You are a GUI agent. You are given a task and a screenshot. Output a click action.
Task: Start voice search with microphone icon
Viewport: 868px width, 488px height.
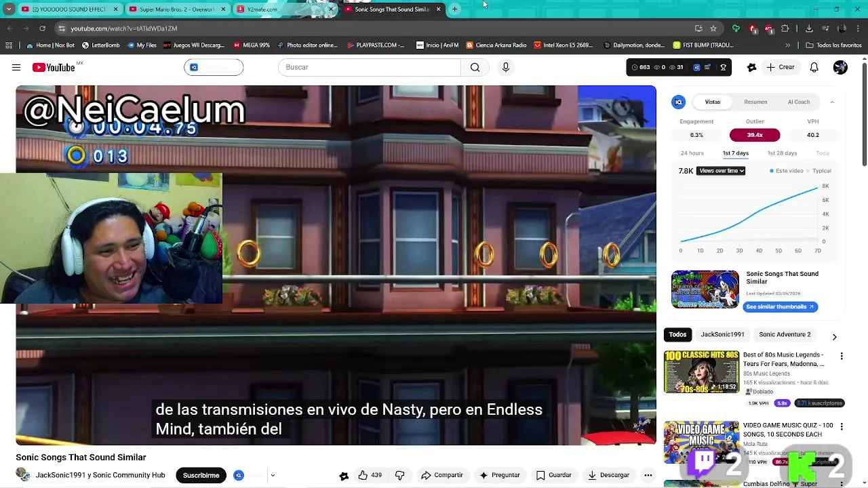pyautogui.click(x=505, y=67)
